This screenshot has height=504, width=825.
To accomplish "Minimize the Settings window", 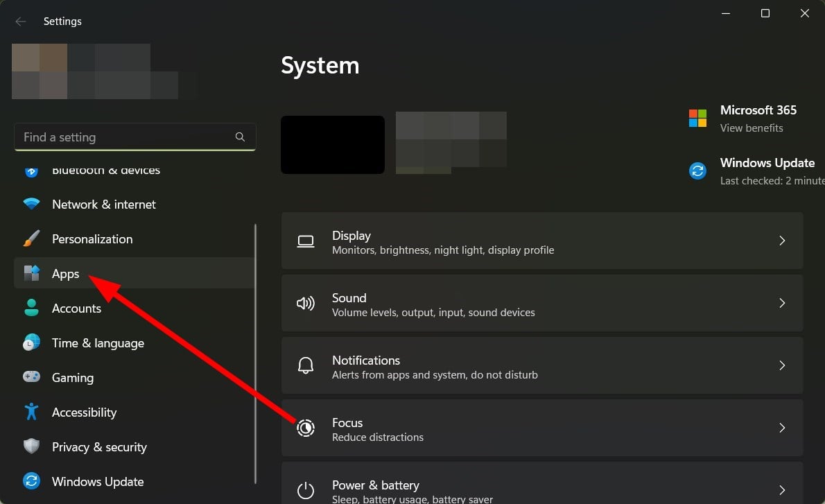I will 726,13.
